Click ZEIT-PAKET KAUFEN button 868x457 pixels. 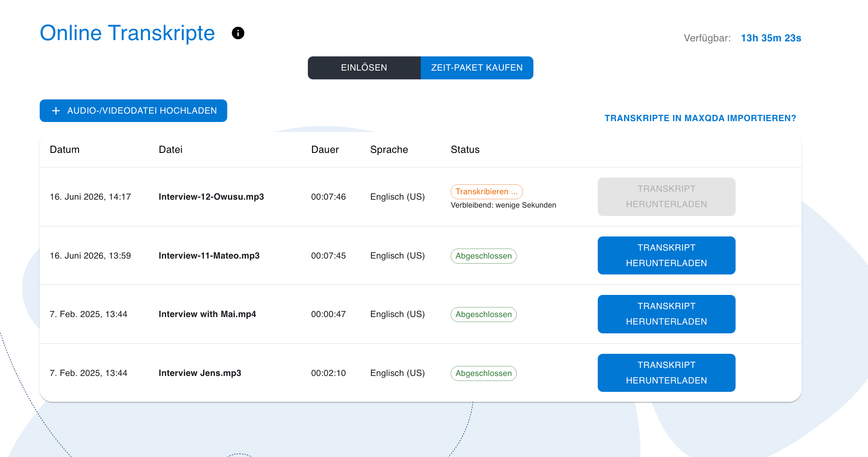(477, 68)
